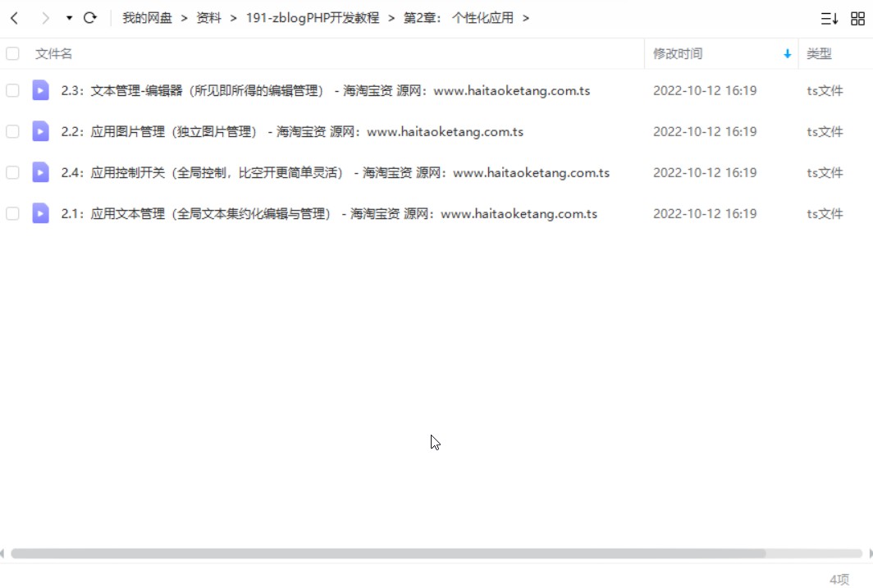Open navigation history dropdown arrow

[69, 18]
